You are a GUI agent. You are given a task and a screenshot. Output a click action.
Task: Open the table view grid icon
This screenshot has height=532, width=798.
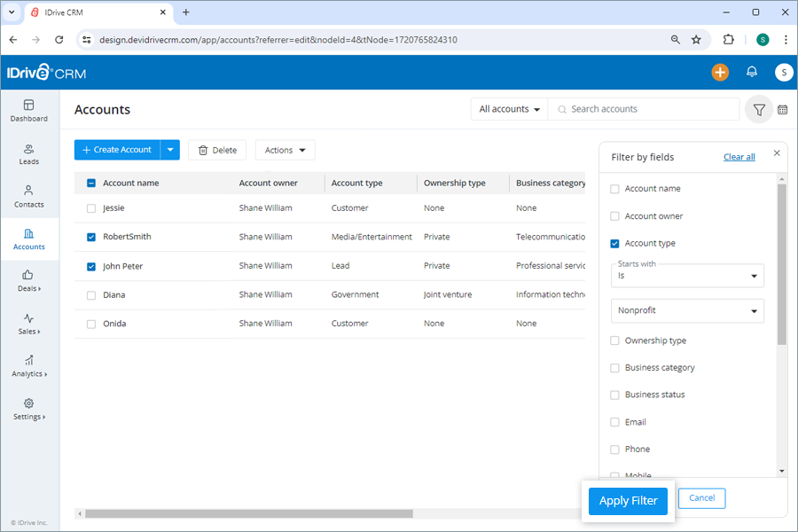click(x=784, y=109)
